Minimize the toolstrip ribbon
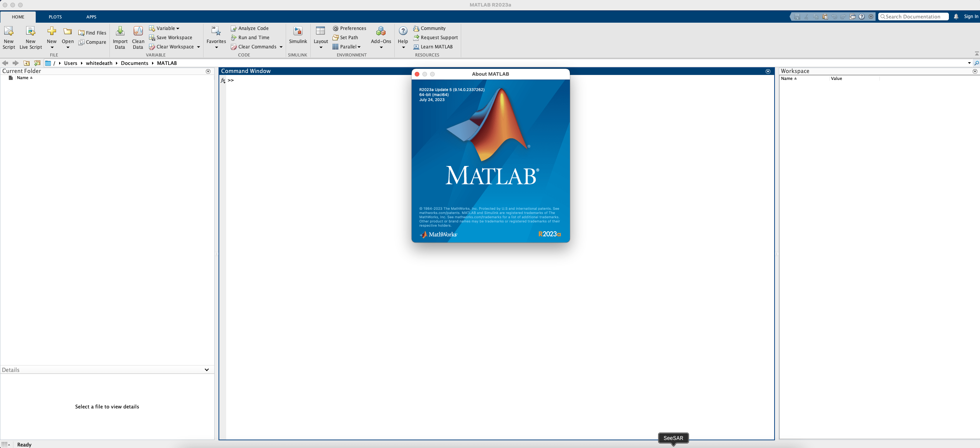Image resolution: width=980 pixels, height=448 pixels. pyautogui.click(x=977, y=53)
